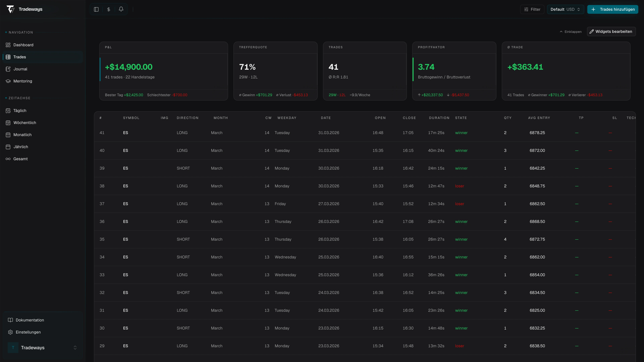Open the Filter panel
644x362 pixels.
coord(532,9)
